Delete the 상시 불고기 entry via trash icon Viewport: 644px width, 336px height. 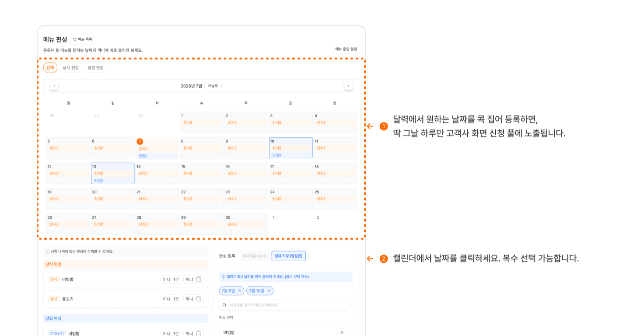coord(199,299)
